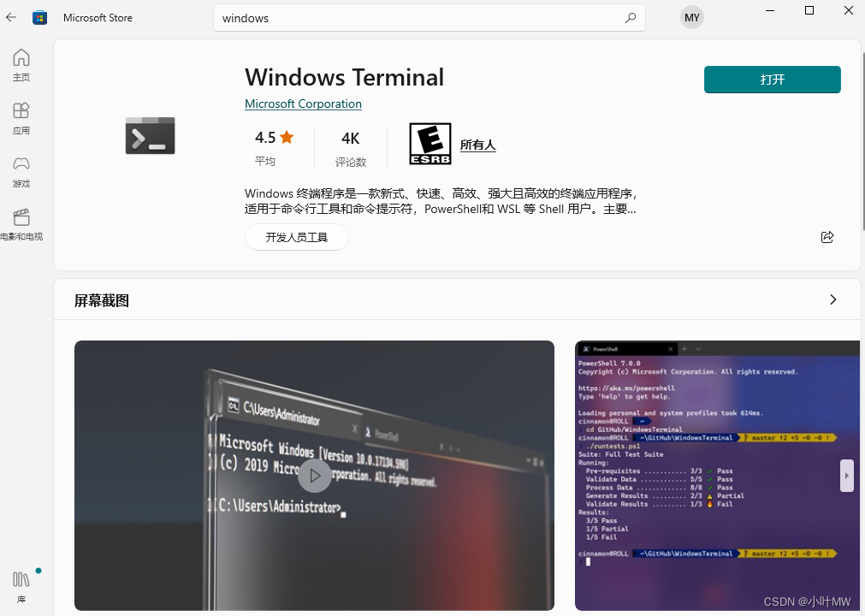The width and height of the screenshot is (865, 616).
Task: Open the 库 library sidebar item
Action: click(21, 587)
